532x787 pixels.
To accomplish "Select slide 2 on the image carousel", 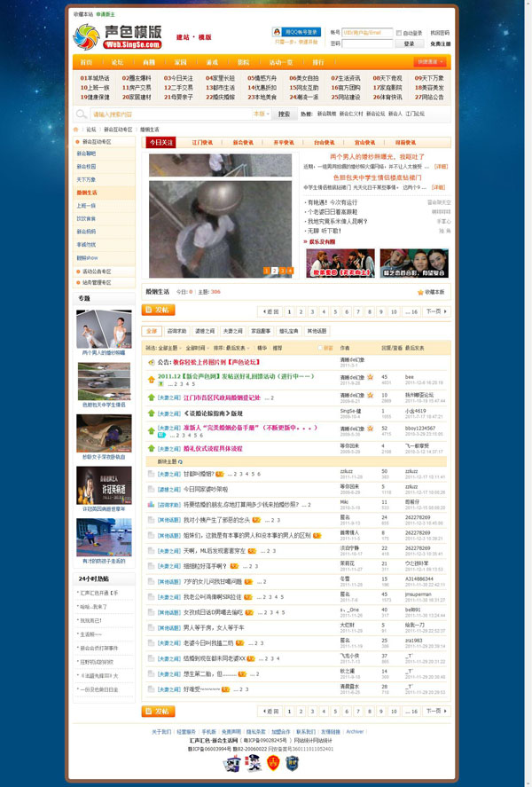I will coord(275,271).
